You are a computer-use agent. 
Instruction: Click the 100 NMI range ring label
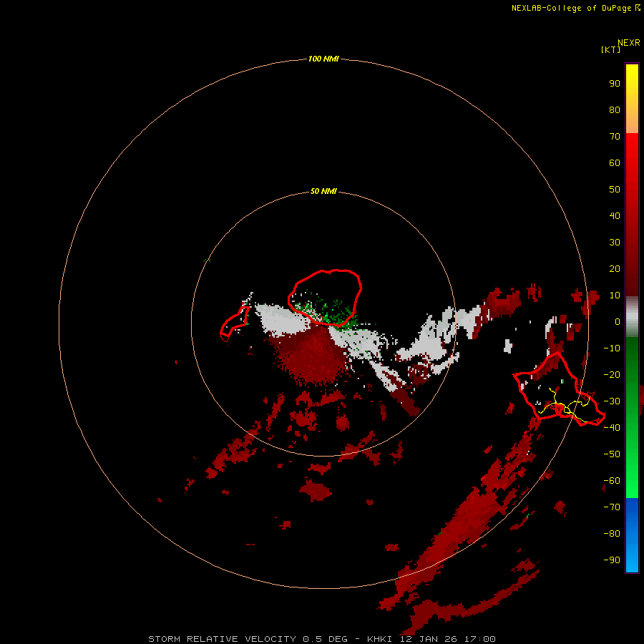[323, 59]
